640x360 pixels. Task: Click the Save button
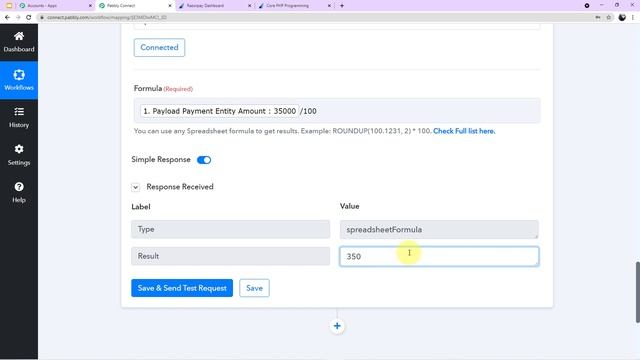tap(254, 288)
